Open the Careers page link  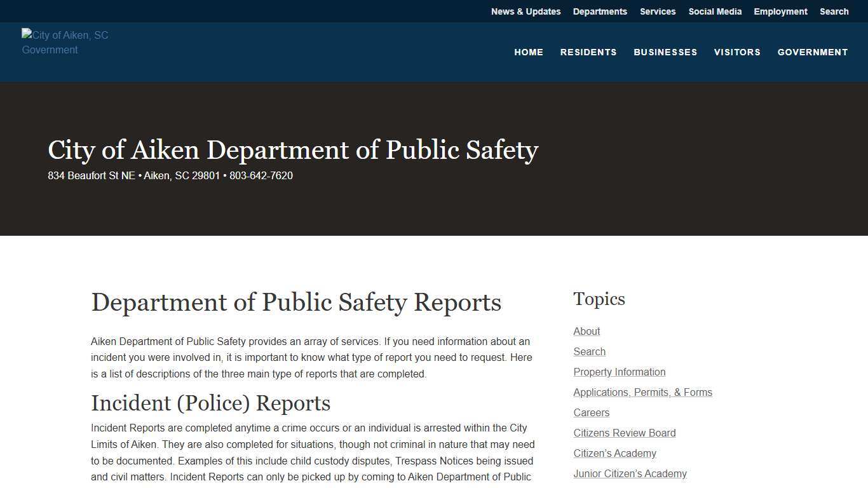591,412
